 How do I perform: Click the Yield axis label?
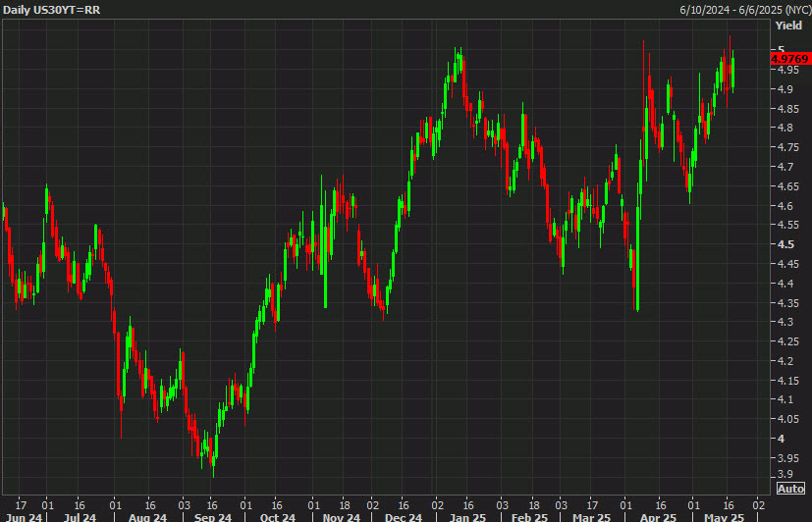[x=788, y=26]
